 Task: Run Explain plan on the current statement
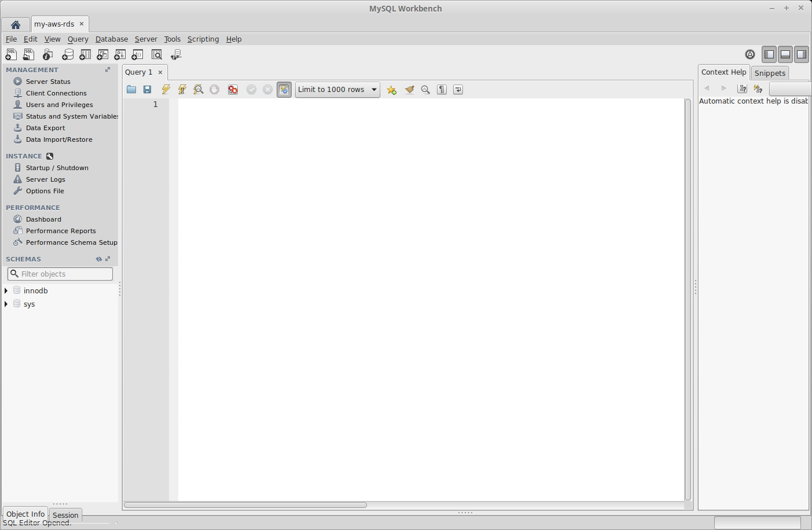tap(199, 90)
